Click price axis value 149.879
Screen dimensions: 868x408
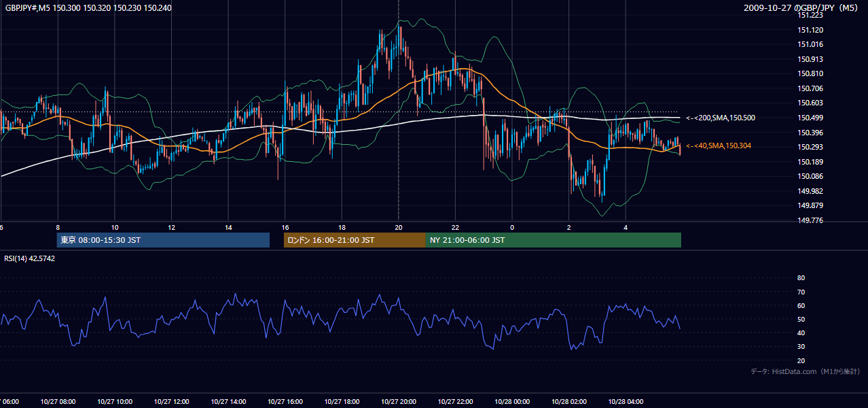click(812, 206)
